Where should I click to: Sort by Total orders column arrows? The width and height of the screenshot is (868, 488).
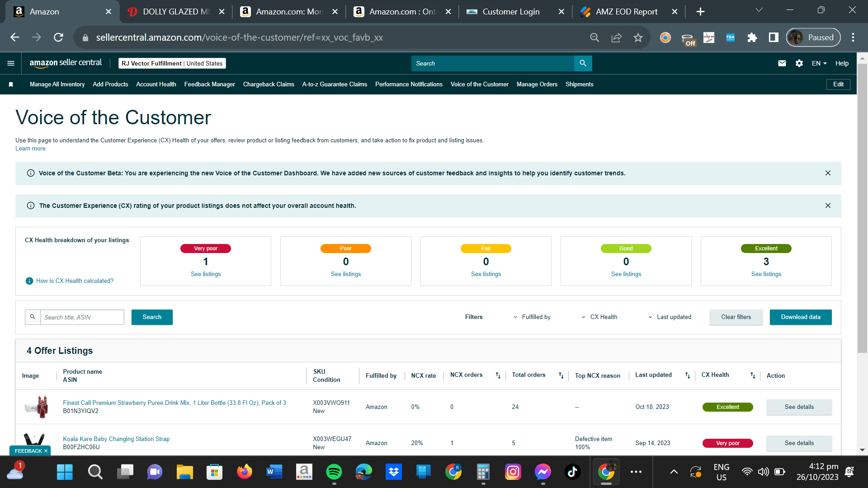561,375
